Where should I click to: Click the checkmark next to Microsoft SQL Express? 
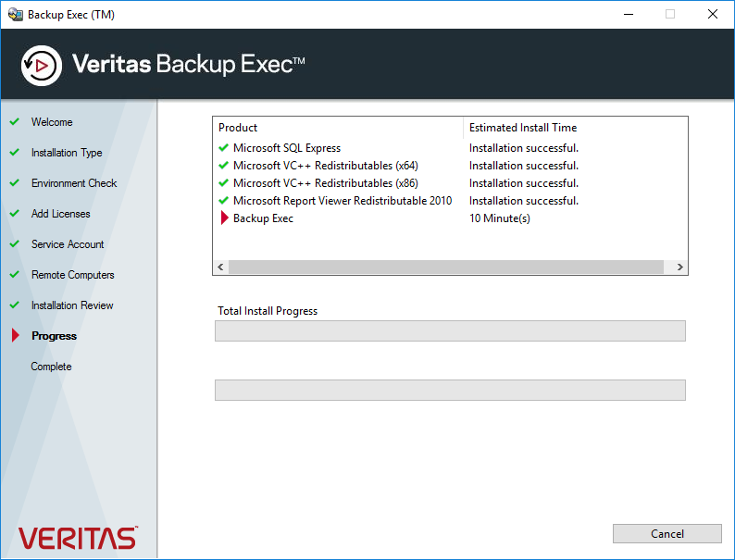click(x=224, y=147)
